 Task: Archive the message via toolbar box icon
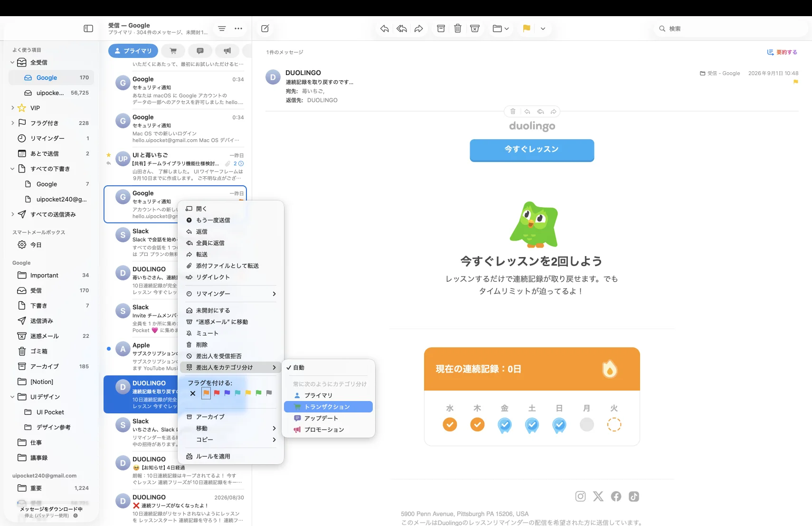(x=441, y=29)
